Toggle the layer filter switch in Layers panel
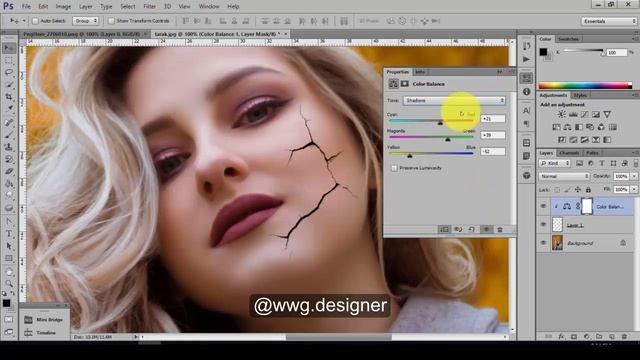The height and width of the screenshot is (360, 640). click(636, 163)
